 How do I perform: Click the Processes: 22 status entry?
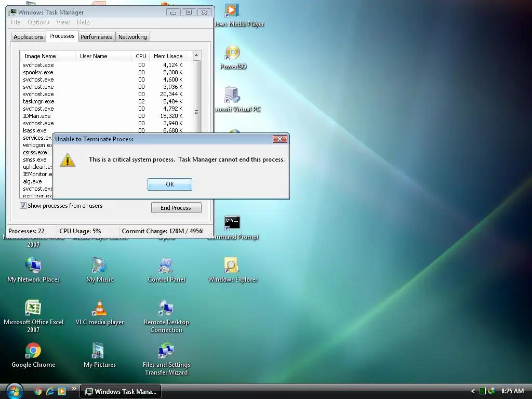point(26,231)
